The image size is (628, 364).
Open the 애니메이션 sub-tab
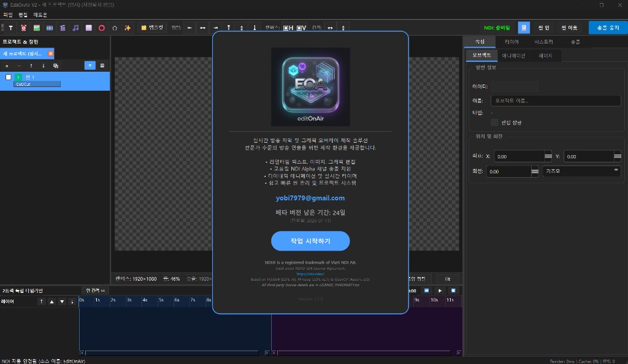pos(514,56)
